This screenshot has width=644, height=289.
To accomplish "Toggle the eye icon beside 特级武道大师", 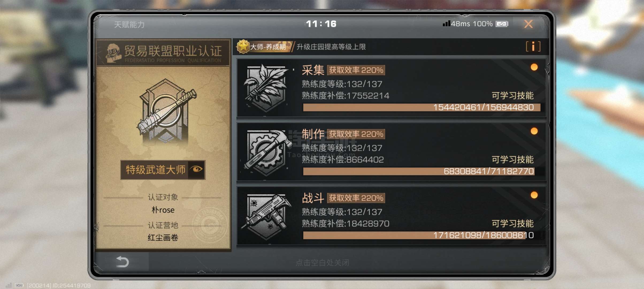I will 197,170.
